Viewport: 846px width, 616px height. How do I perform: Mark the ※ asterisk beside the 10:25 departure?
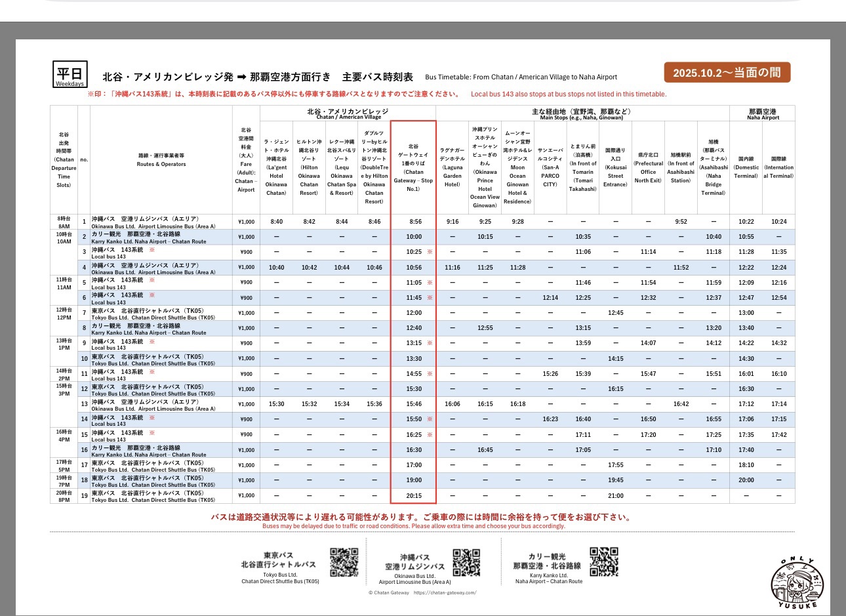pyautogui.click(x=430, y=251)
